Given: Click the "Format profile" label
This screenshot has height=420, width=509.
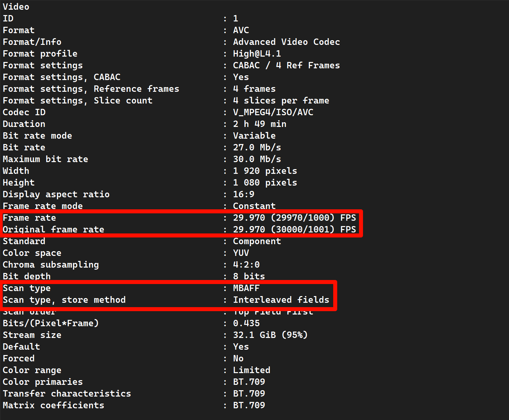Looking at the screenshot, I should click(x=40, y=54).
